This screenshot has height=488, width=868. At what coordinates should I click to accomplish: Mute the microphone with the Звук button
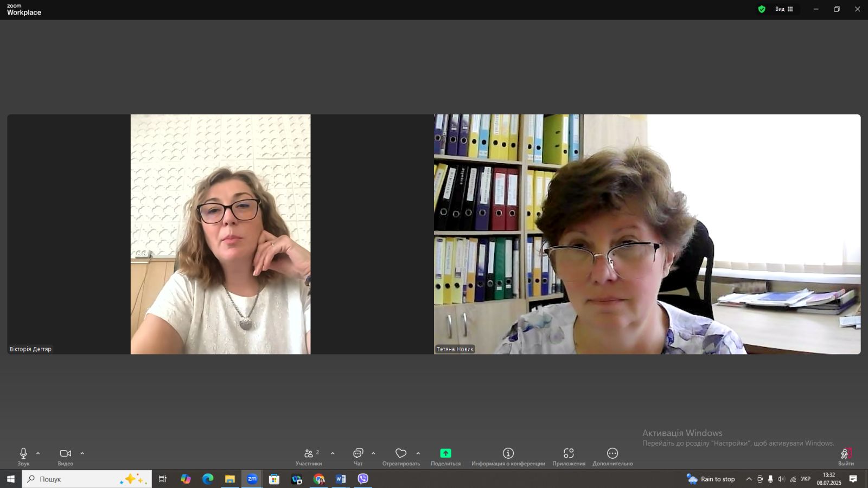tap(23, 455)
